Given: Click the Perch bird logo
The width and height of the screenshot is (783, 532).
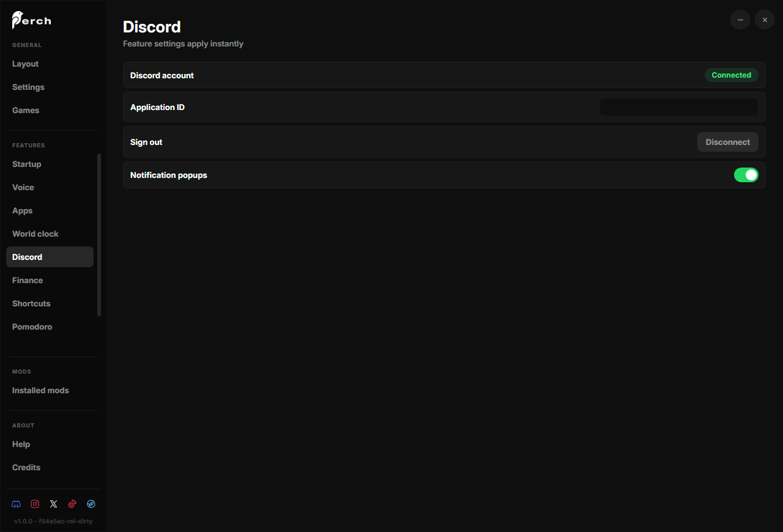Looking at the screenshot, I should (x=31, y=20).
